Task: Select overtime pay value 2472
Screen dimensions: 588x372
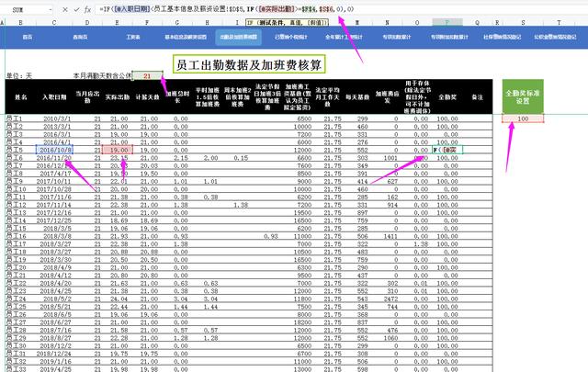Action: pos(387,299)
